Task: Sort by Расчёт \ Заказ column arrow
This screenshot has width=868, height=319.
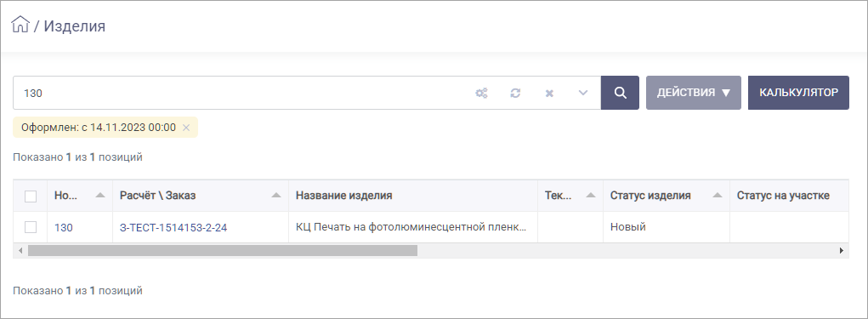Action: tap(276, 195)
